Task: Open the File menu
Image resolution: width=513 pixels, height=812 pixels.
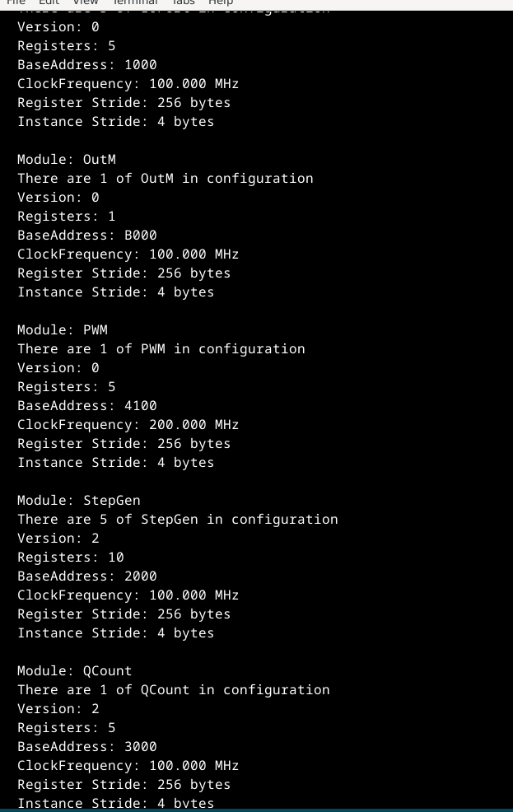Action: pos(16,2)
